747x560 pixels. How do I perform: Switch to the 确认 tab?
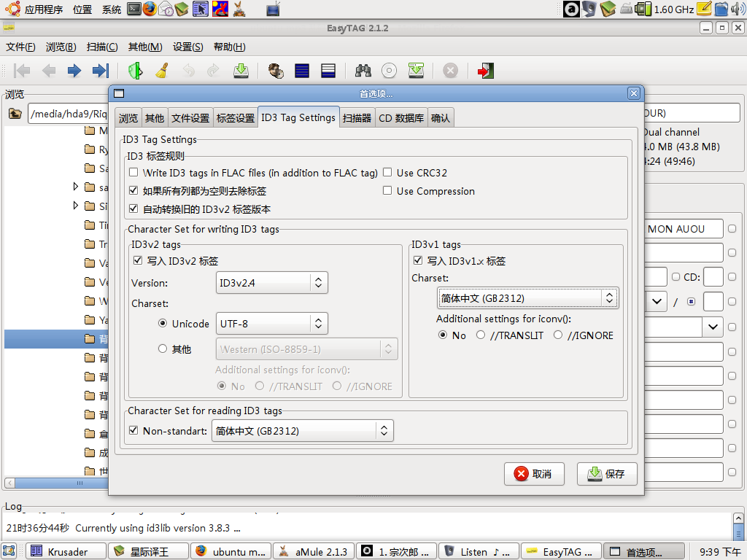coord(440,118)
